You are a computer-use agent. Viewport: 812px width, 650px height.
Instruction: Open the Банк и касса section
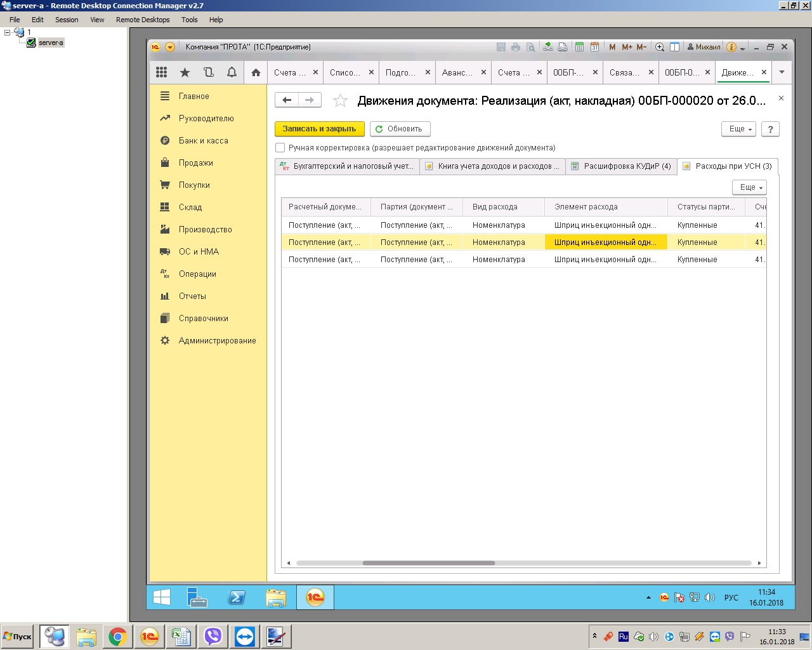pos(204,140)
